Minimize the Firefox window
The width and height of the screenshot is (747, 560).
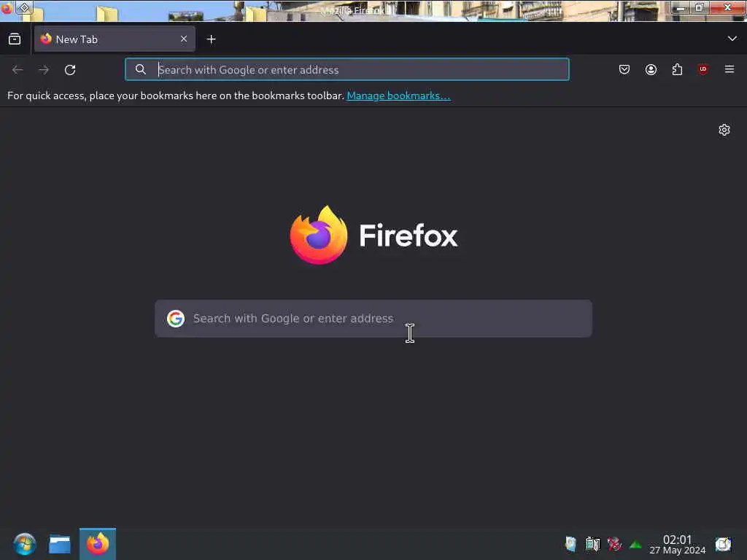pos(681,7)
